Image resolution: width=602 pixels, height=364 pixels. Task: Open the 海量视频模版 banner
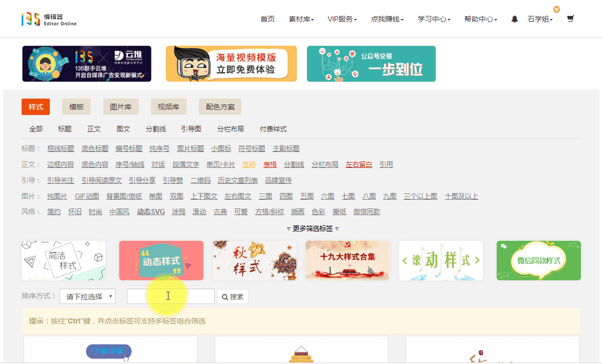(x=231, y=64)
